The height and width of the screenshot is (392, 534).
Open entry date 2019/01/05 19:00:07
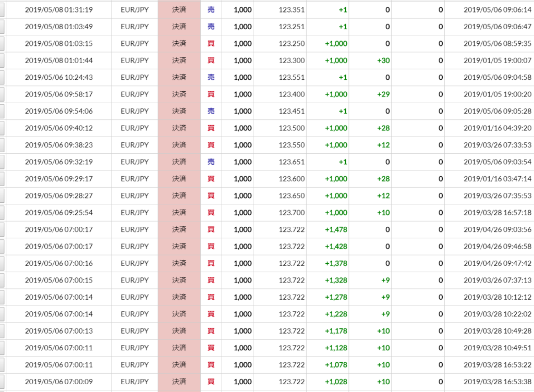[x=497, y=60]
